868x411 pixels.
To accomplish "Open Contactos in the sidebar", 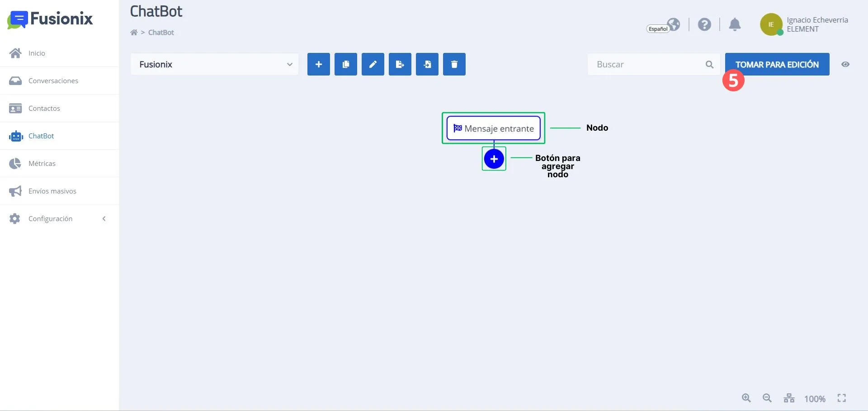I will [x=59, y=109].
